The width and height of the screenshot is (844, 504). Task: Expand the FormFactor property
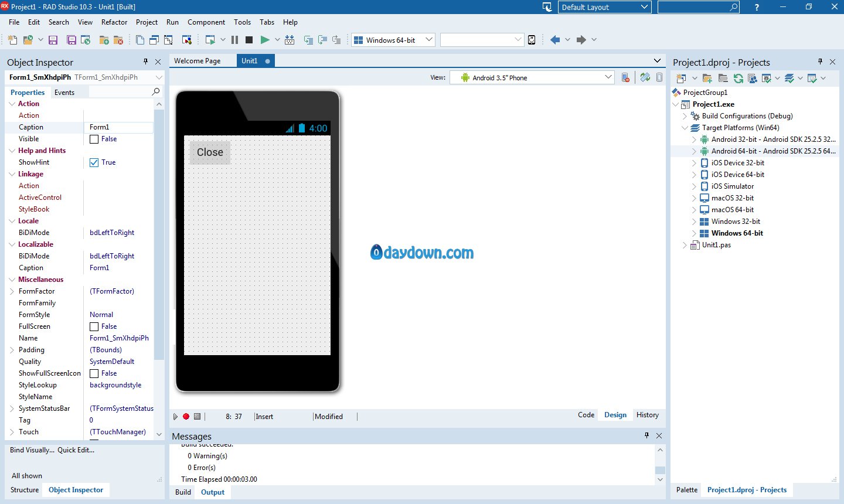pyautogui.click(x=12, y=291)
